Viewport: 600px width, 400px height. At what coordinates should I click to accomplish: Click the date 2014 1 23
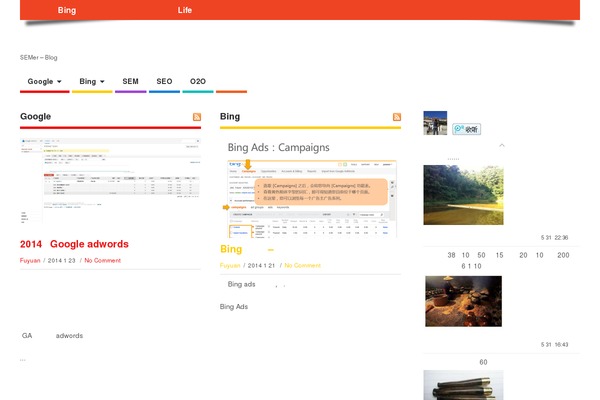coord(62,261)
